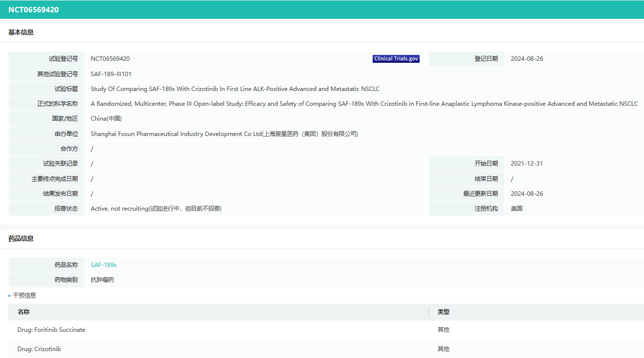The width and height of the screenshot is (644, 358).
Task: Click the 注册机构 value 美国
Action: tap(516, 209)
